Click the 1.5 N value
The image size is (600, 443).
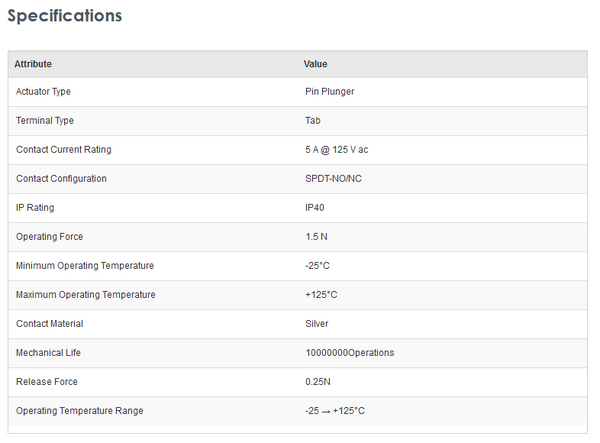point(317,237)
